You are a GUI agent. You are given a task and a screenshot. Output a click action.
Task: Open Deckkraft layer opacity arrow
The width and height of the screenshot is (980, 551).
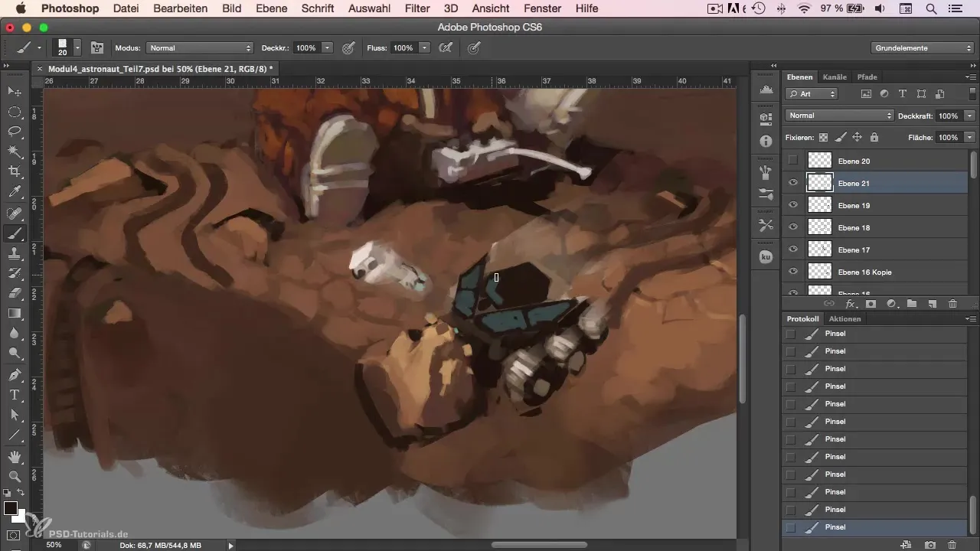(x=970, y=116)
